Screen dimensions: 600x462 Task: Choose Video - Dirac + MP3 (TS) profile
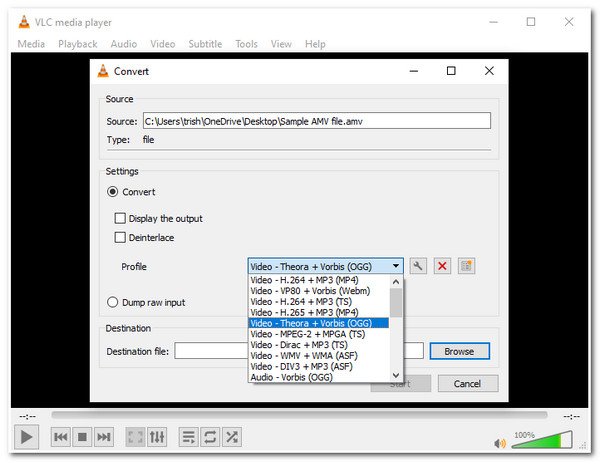click(319, 344)
